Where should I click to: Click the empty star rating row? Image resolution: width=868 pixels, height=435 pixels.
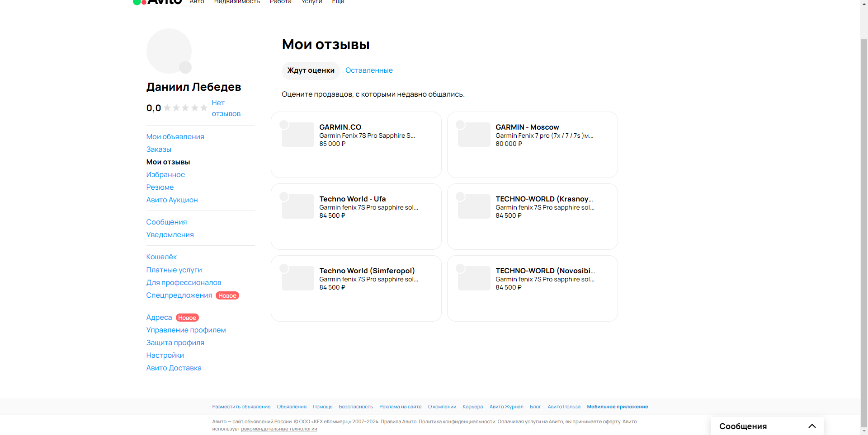[185, 108]
